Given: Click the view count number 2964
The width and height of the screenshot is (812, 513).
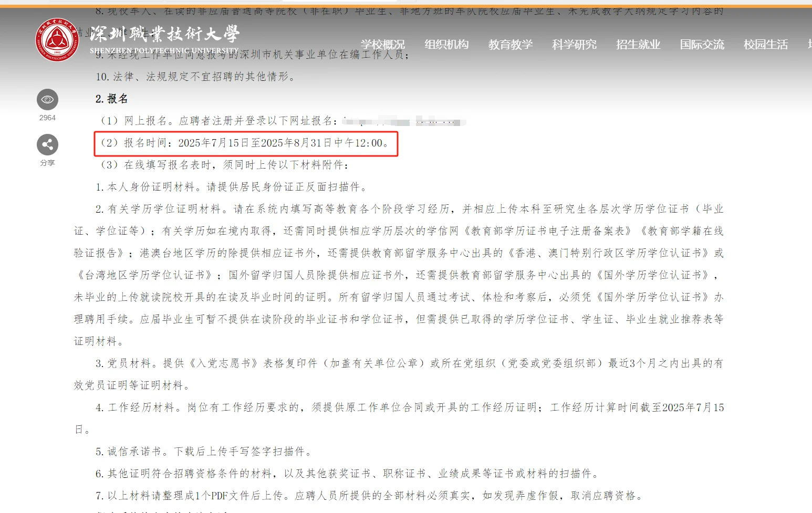Looking at the screenshot, I should (47, 118).
